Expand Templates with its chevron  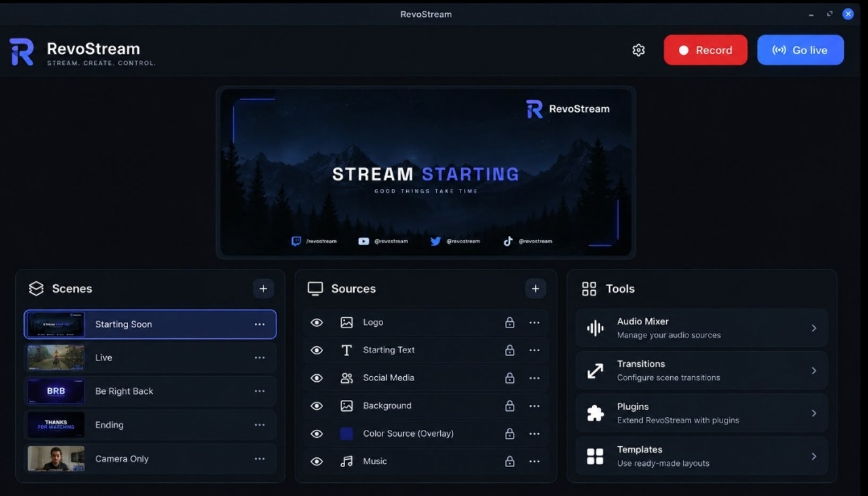click(814, 456)
